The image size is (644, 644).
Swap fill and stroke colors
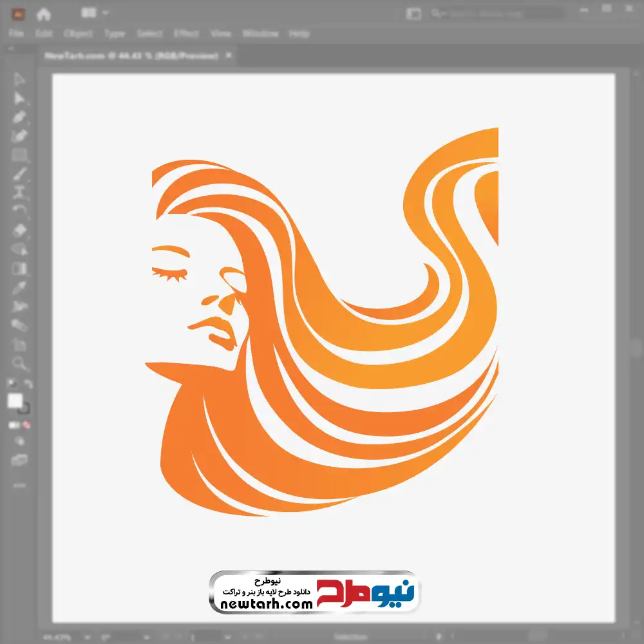pos(28,384)
